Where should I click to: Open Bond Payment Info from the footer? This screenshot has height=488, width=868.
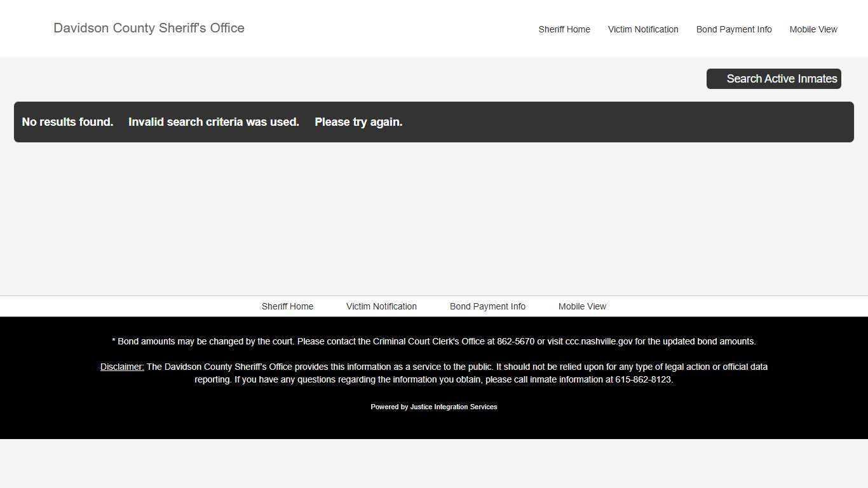pos(487,306)
